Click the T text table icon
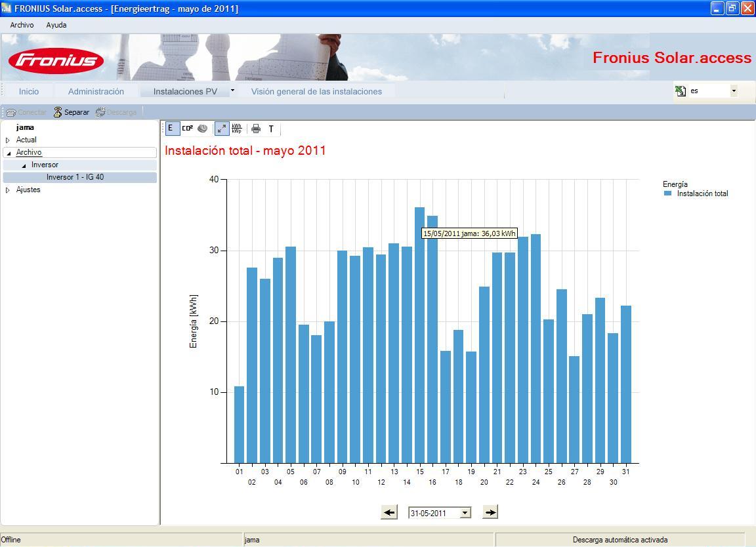This screenshot has height=547, width=756. (x=271, y=129)
